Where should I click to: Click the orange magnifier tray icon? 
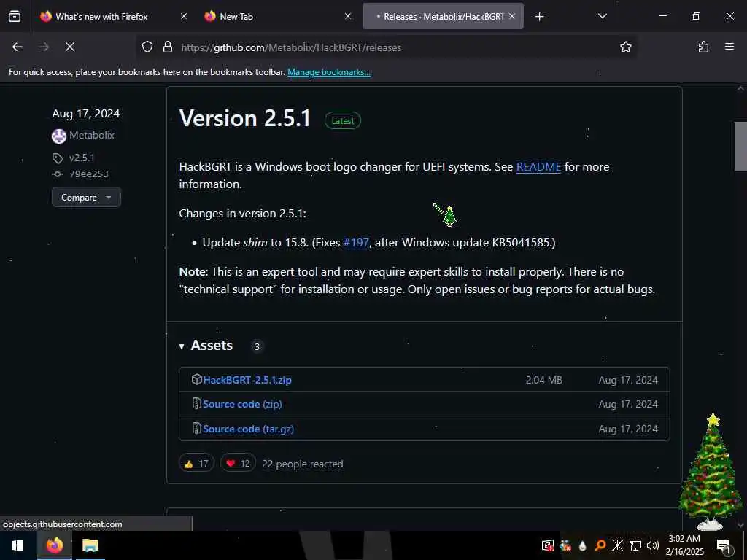pos(600,545)
